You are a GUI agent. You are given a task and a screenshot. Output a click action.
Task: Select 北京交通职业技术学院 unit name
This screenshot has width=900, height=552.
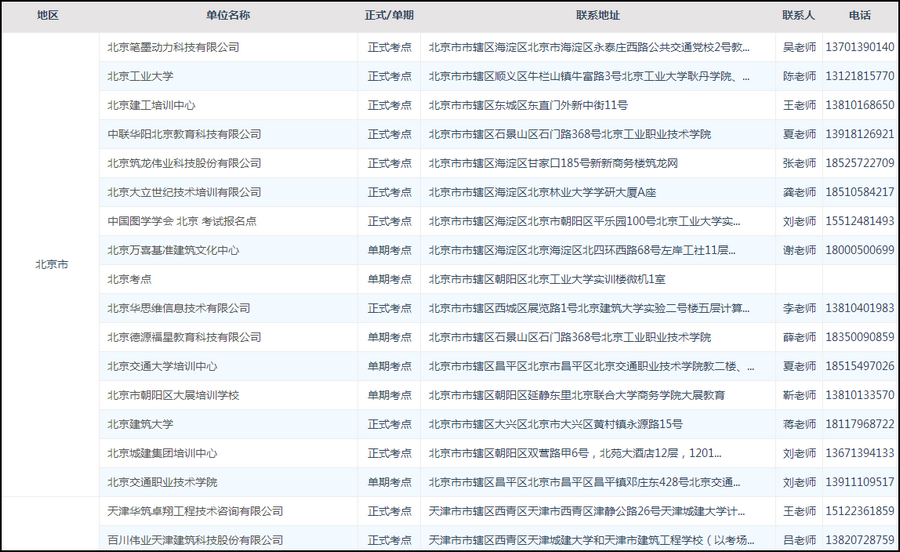[x=162, y=482]
